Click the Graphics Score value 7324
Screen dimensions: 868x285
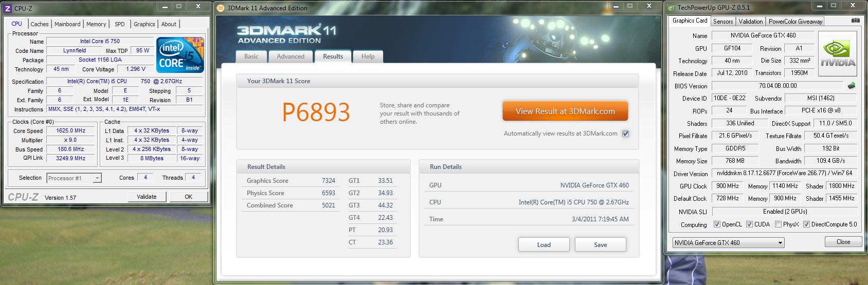329,181
